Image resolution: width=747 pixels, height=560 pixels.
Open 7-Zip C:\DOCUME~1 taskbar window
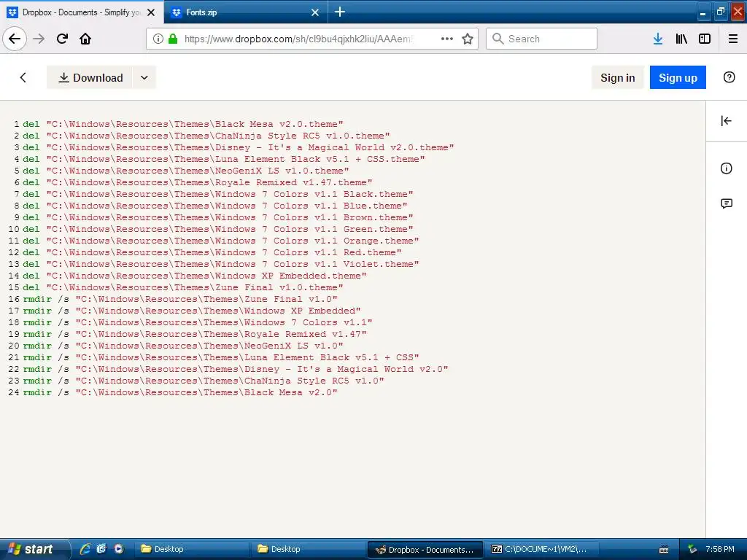click(543, 549)
